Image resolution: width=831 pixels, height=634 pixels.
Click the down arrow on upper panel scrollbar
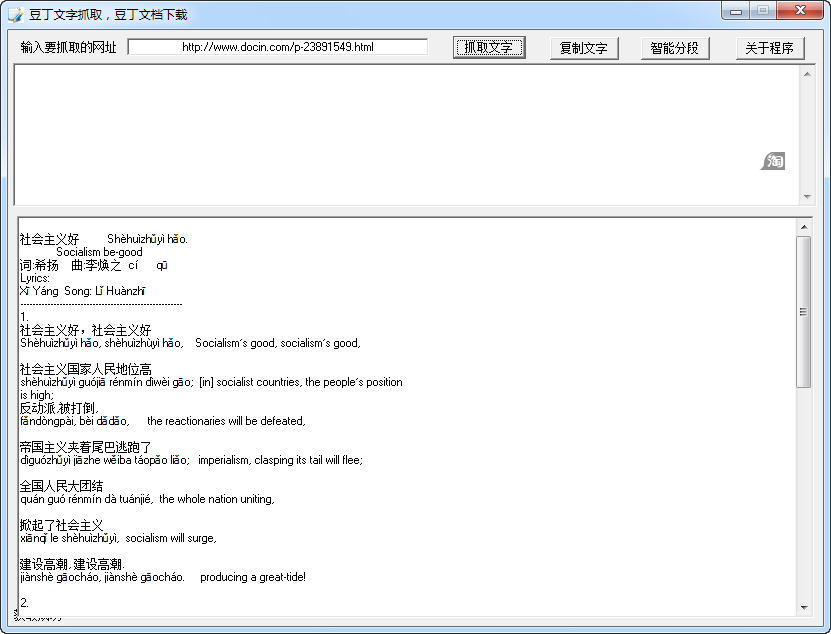(808, 194)
